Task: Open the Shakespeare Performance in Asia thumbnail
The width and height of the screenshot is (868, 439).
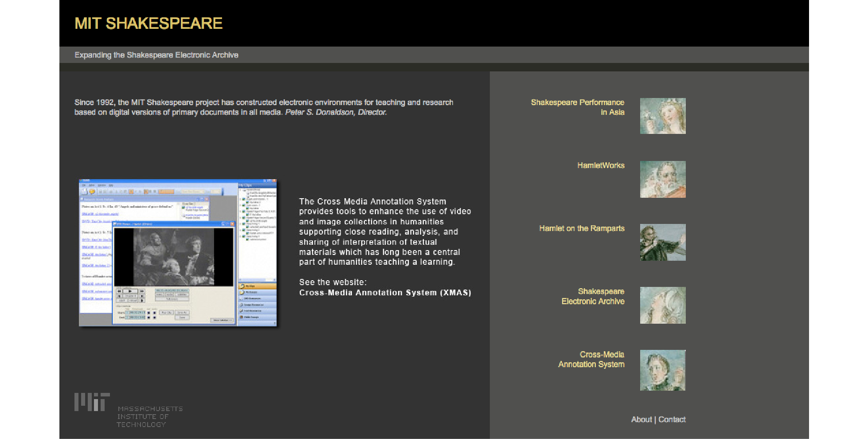Action: tap(662, 116)
